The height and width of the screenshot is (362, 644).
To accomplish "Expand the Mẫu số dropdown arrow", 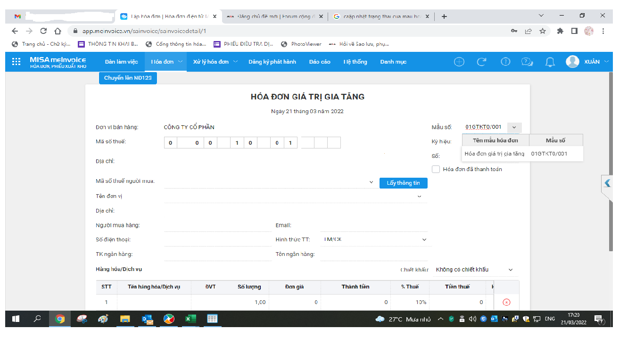I will point(514,127).
